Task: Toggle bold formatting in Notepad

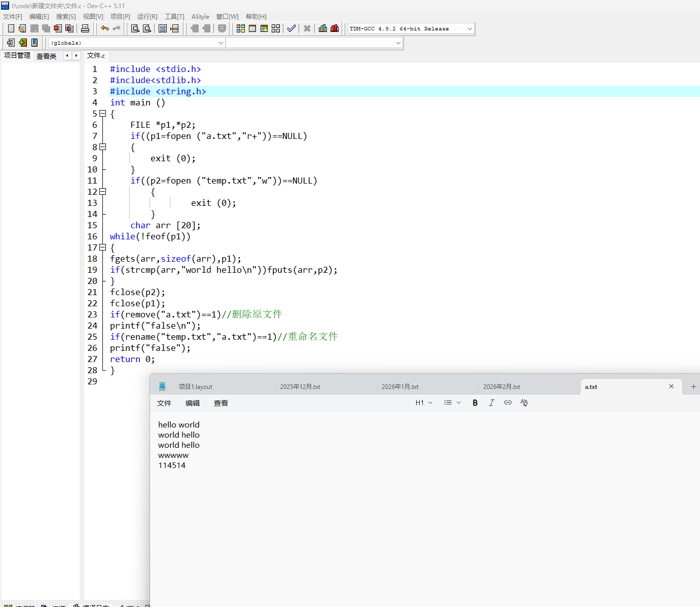Action: click(x=475, y=403)
